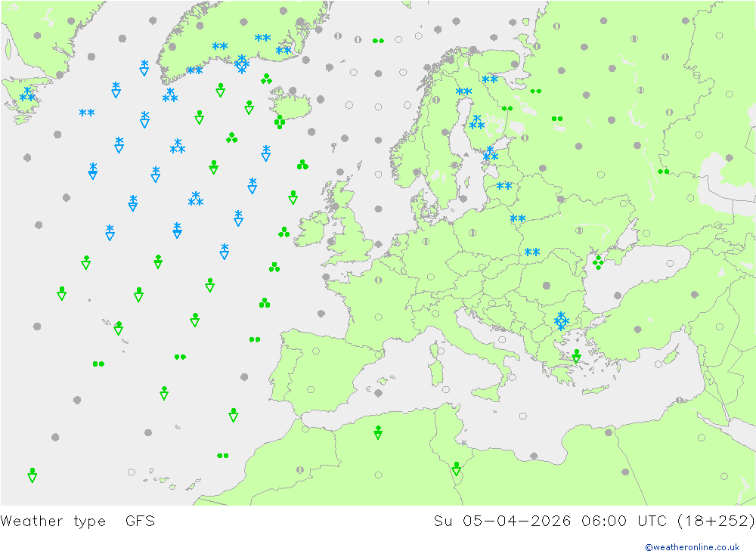The width and height of the screenshot is (756, 554).
Task: Click the light snow symbol over Lithuania
Action: [x=503, y=186]
